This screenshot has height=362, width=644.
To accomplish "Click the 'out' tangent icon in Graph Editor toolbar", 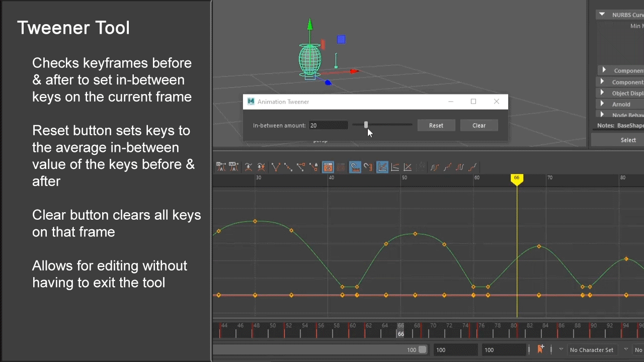I will coord(234,167).
